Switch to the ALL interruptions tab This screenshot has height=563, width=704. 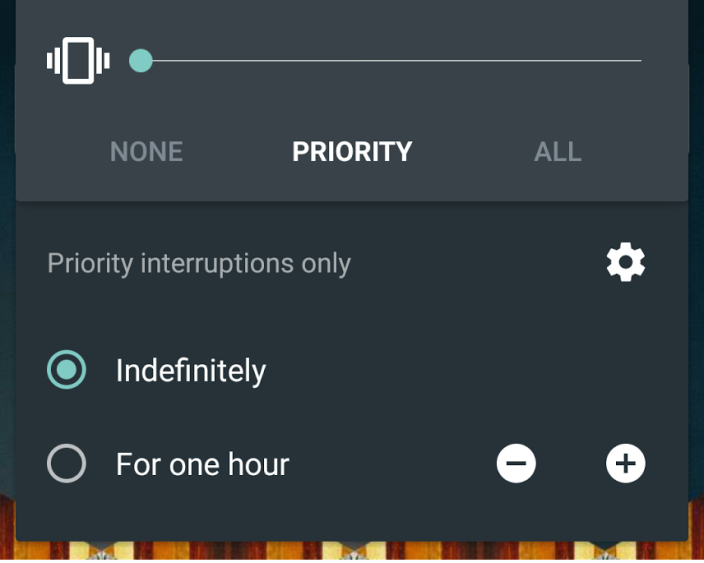tap(557, 152)
